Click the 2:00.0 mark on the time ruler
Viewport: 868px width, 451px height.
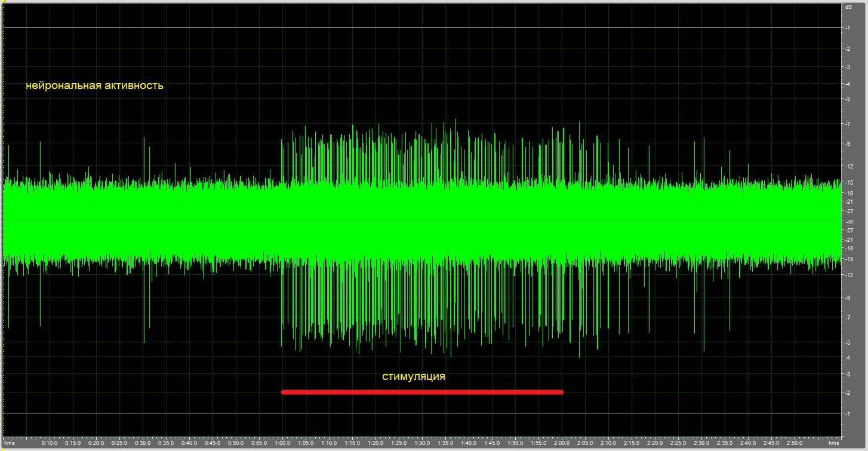tap(562, 443)
